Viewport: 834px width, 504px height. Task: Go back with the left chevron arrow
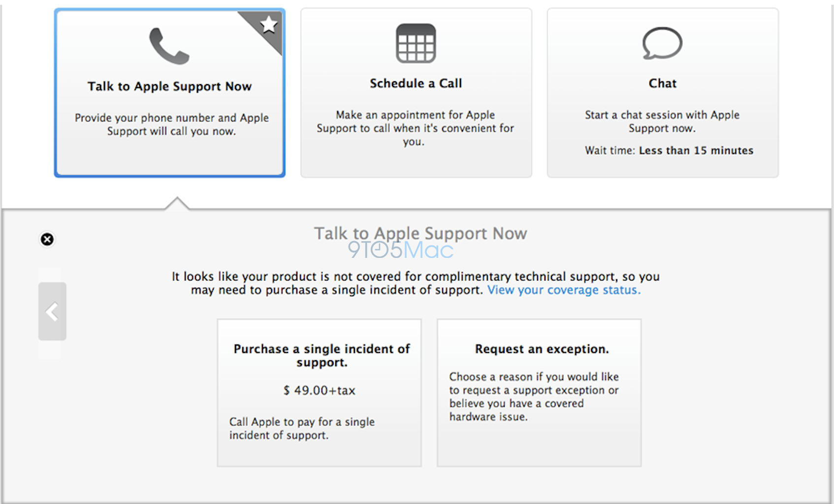pyautogui.click(x=52, y=312)
